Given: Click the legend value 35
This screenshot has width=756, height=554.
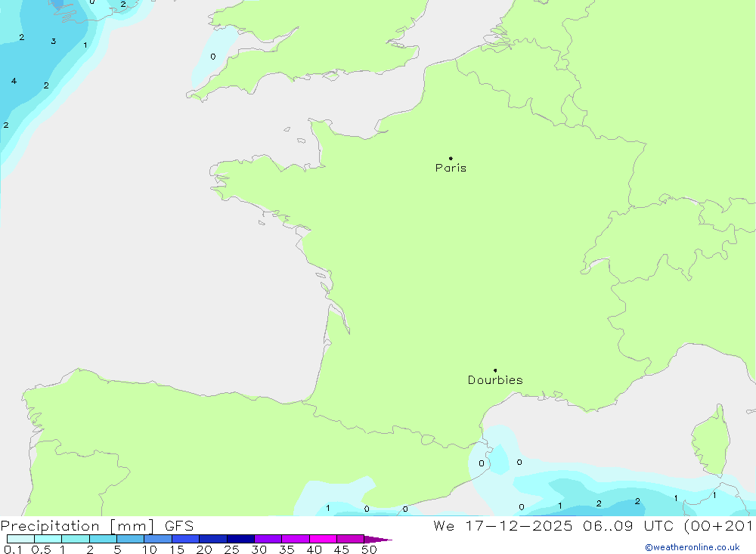Looking at the screenshot, I should [287, 549].
